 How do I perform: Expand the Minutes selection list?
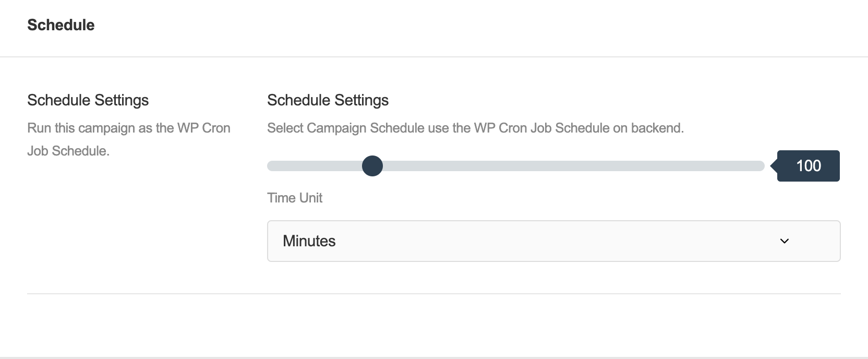pyautogui.click(x=553, y=241)
